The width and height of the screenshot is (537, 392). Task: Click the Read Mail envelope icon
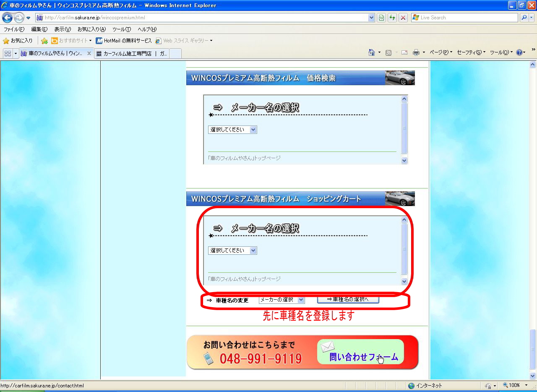click(x=404, y=52)
